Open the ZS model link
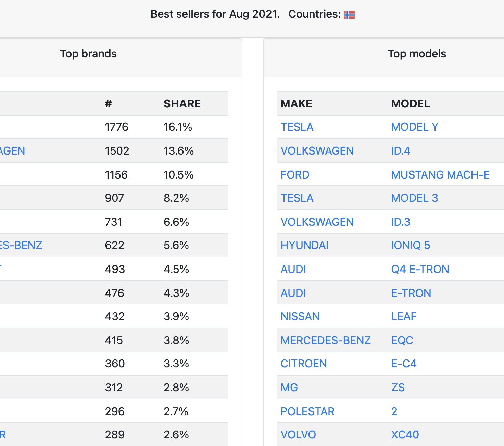 pyautogui.click(x=398, y=388)
